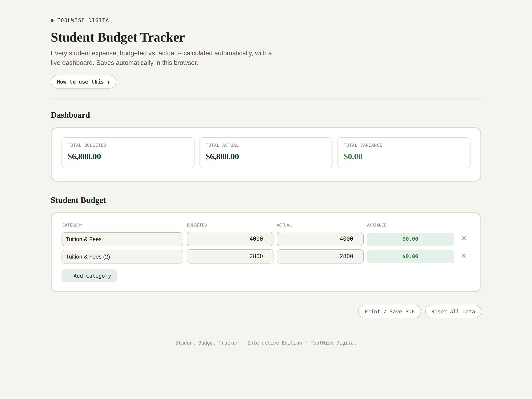Viewport: 532px width, 399px height.
Task: Click the ACTUAL column header
Action: 284,225
